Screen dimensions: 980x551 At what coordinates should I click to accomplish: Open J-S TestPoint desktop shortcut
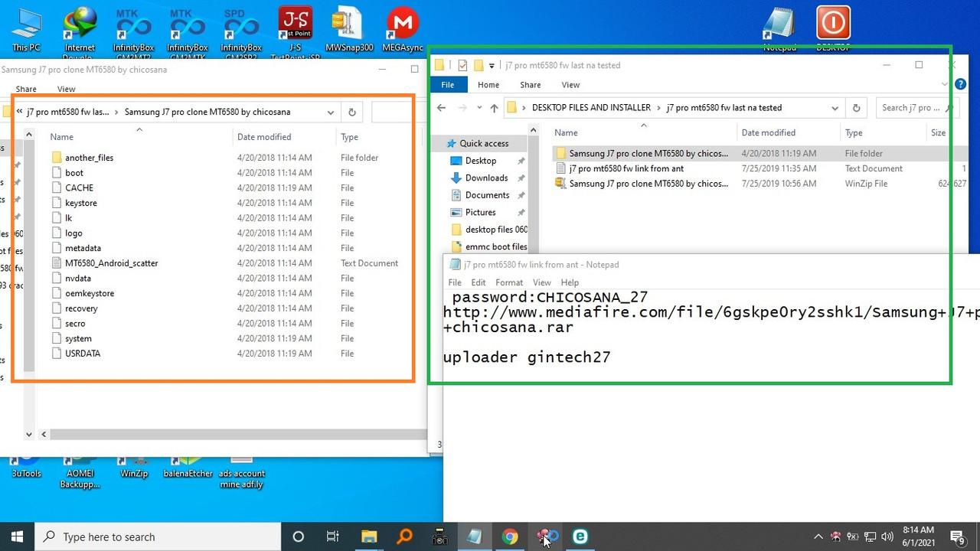coord(295,29)
